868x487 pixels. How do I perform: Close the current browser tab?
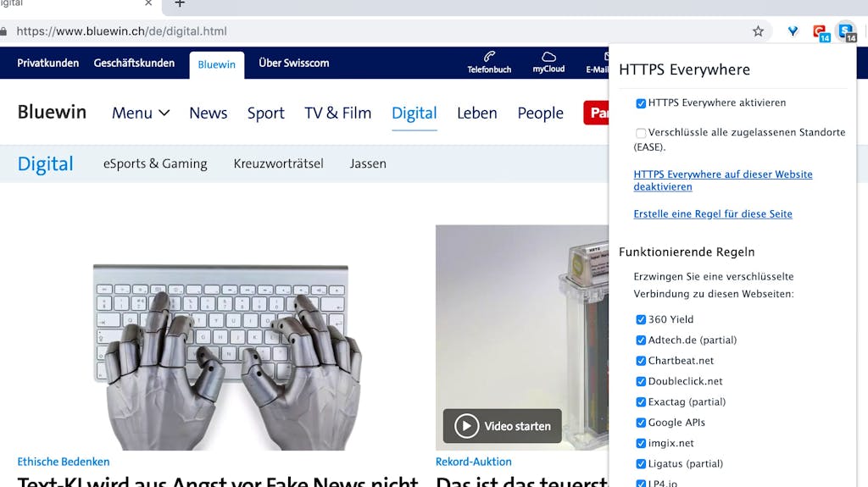click(x=148, y=3)
